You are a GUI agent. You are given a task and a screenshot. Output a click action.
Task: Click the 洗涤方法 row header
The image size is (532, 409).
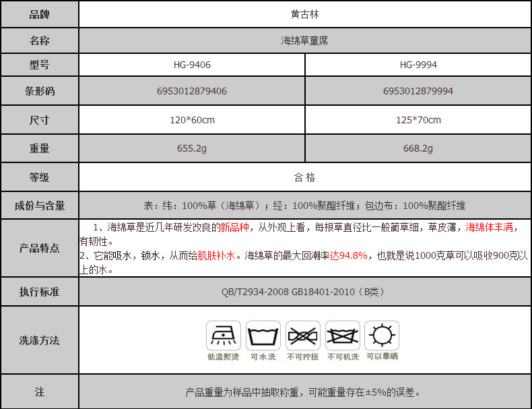point(40,340)
